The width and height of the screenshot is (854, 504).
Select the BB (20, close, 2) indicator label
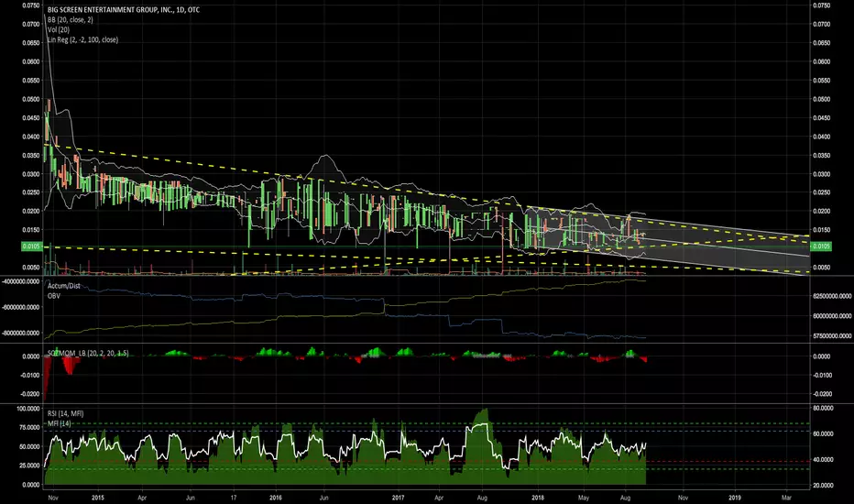(71, 19)
